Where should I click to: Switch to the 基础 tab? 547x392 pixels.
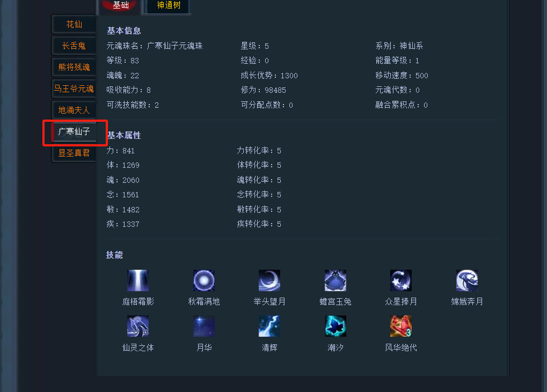click(x=121, y=5)
